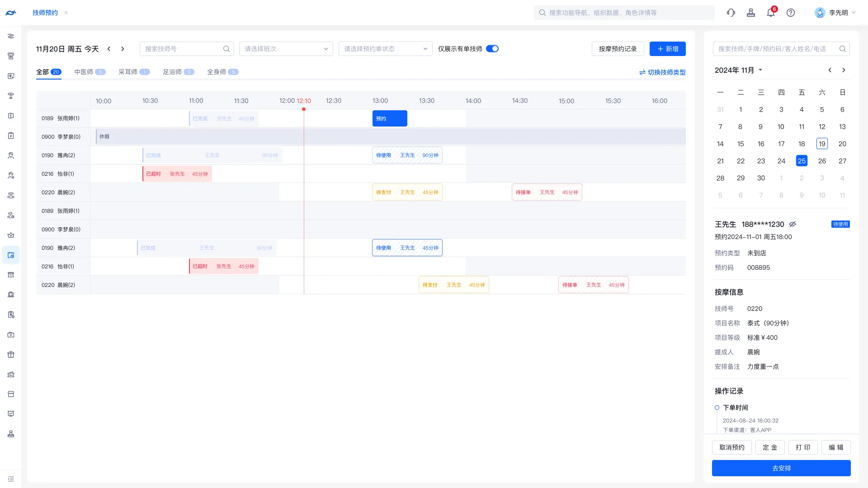Click the 新增 button
Viewport: 868px width, 488px height.
(x=667, y=49)
